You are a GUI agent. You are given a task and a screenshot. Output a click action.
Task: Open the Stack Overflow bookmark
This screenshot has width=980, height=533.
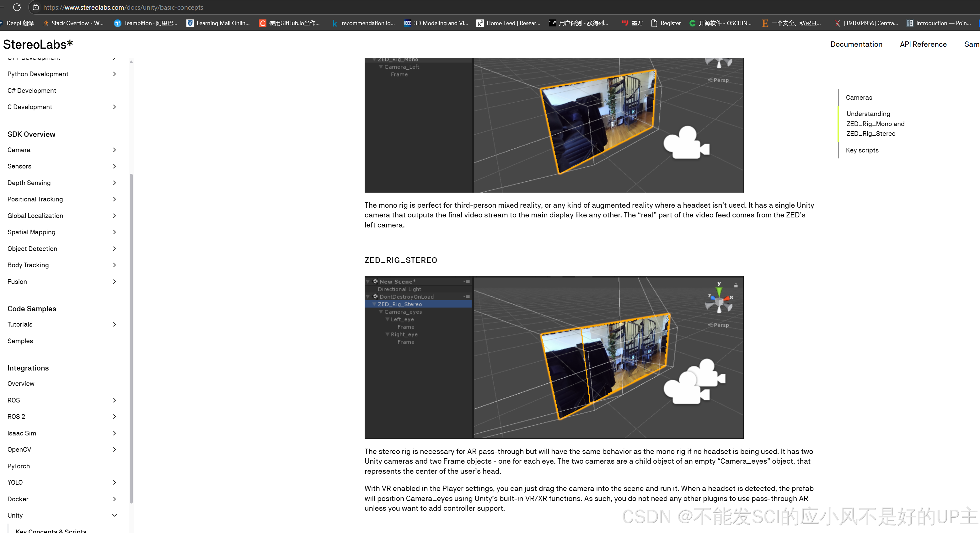point(73,23)
